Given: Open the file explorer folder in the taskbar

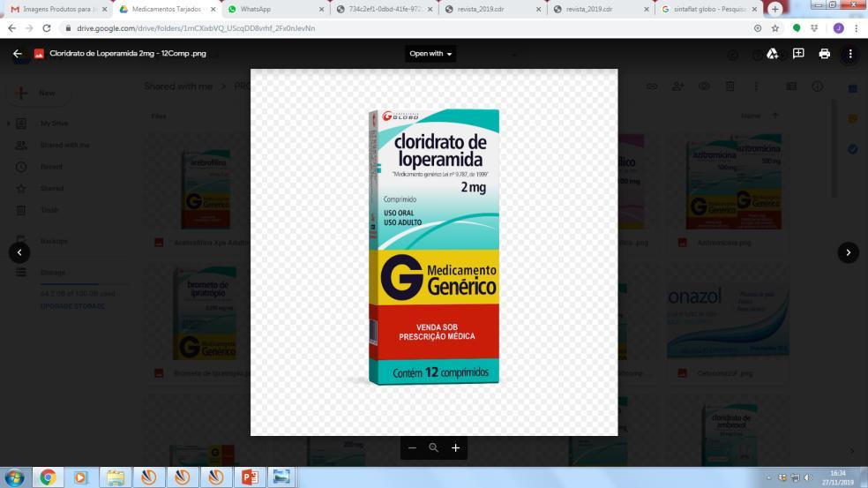Looking at the screenshot, I should click(116, 477).
